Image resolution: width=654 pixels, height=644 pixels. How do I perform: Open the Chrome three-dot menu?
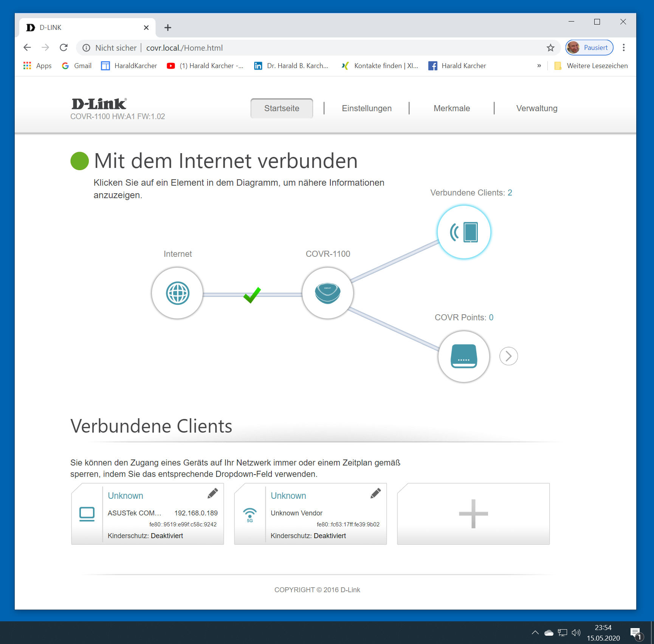(x=624, y=48)
